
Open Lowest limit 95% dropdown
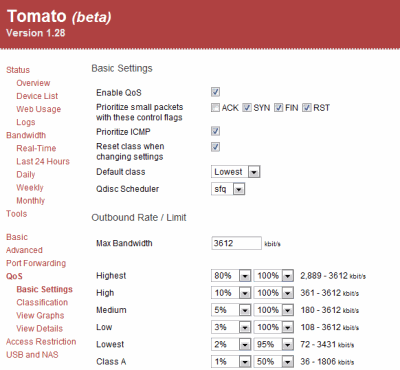tap(274, 344)
